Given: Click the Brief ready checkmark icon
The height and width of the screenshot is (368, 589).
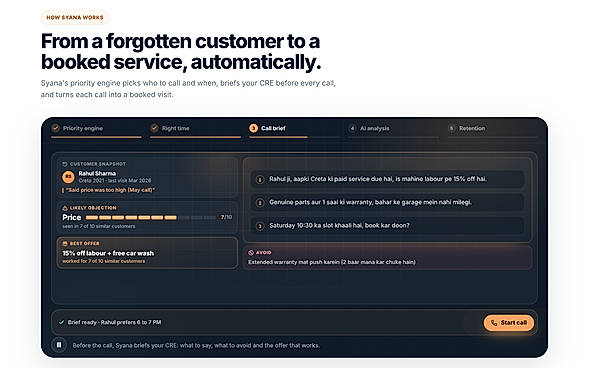Looking at the screenshot, I should [x=62, y=322].
